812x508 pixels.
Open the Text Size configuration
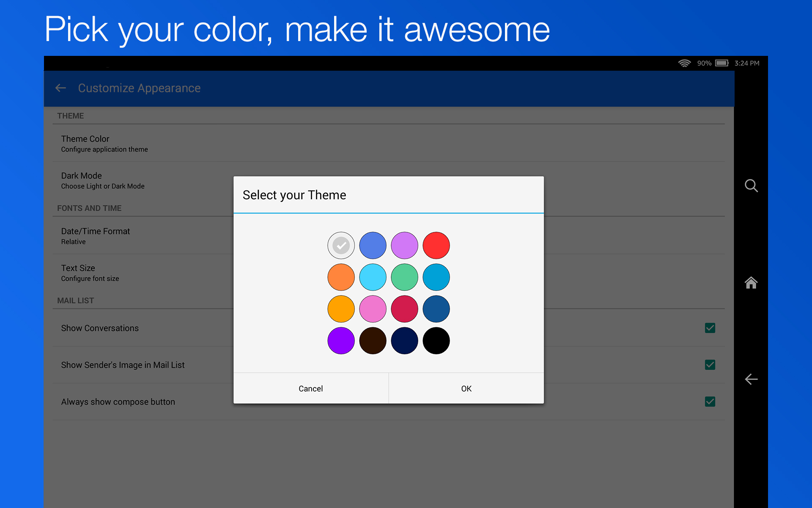140,272
